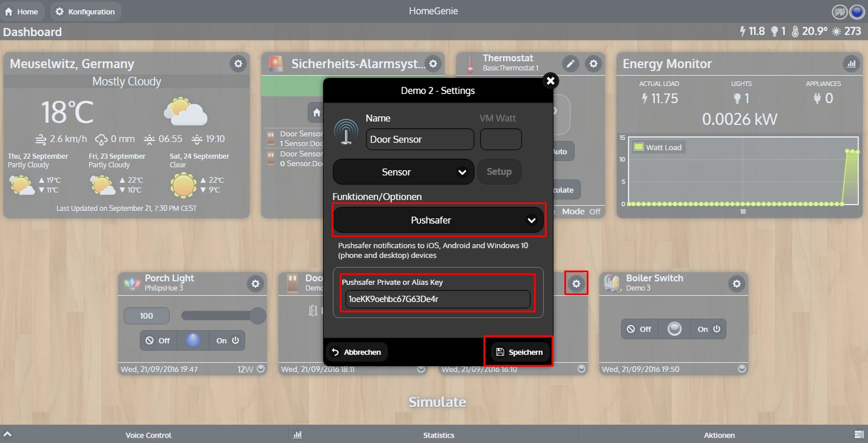Click the settings gear on the Boiler Switch widget
This screenshot has height=443, width=868.
tap(737, 283)
